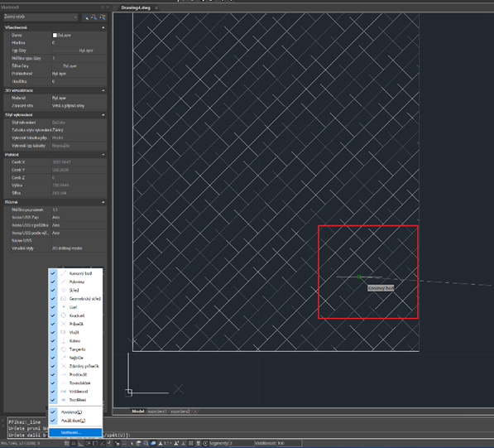Collapse the 3D vizualizace section
Image resolution: width=494 pixels, height=448 pixels.
click(103, 90)
